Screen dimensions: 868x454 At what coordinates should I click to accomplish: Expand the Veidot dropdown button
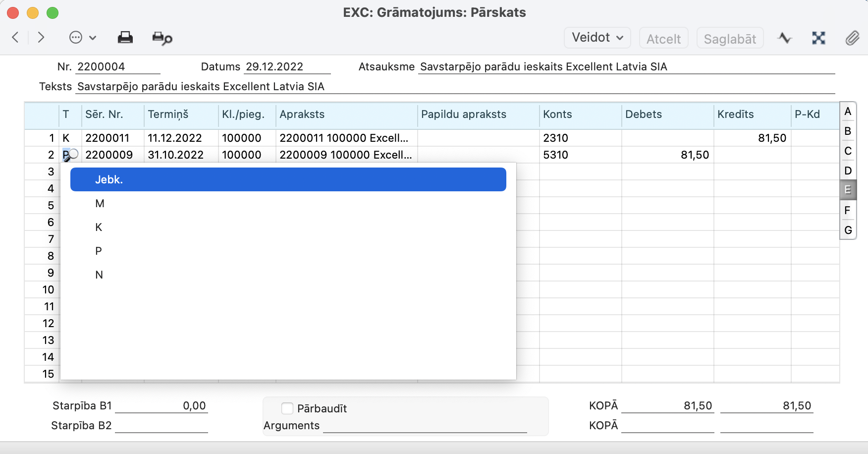click(597, 38)
